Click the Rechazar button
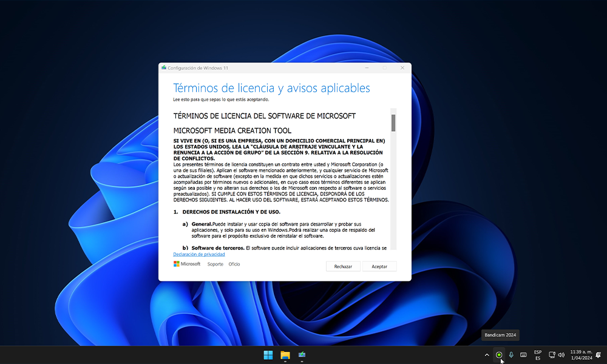Viewport: 607px width, 364px height. tap(343, 266)
